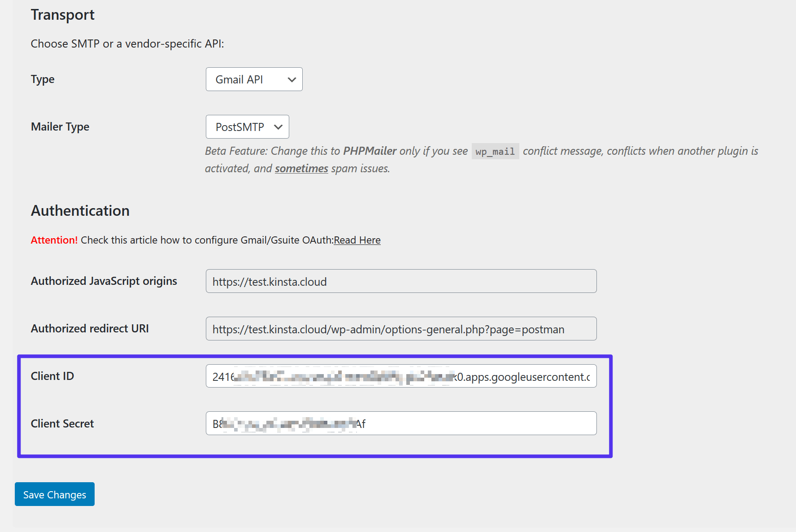Select the Client ID input field

(401, 376)
